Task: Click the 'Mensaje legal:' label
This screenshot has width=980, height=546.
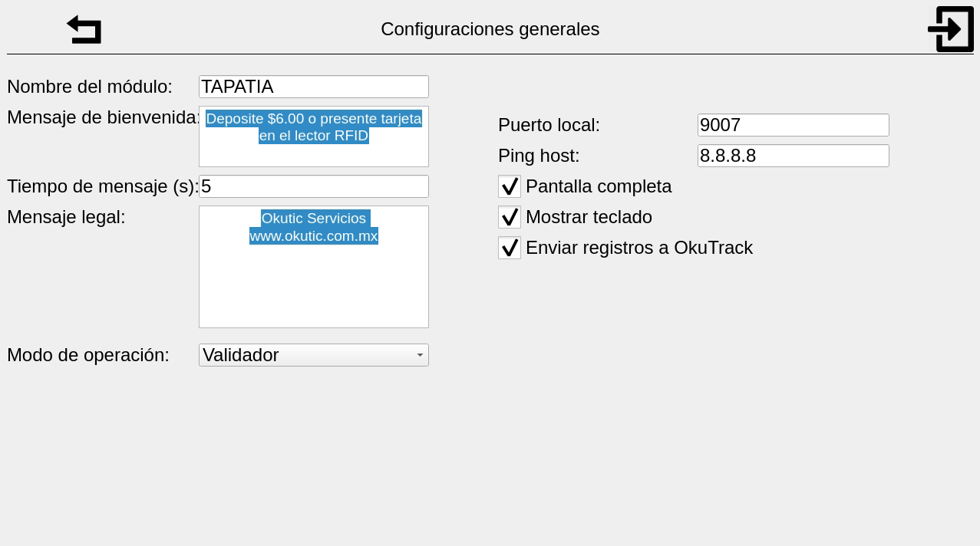Action: click(x=66, y=217)
